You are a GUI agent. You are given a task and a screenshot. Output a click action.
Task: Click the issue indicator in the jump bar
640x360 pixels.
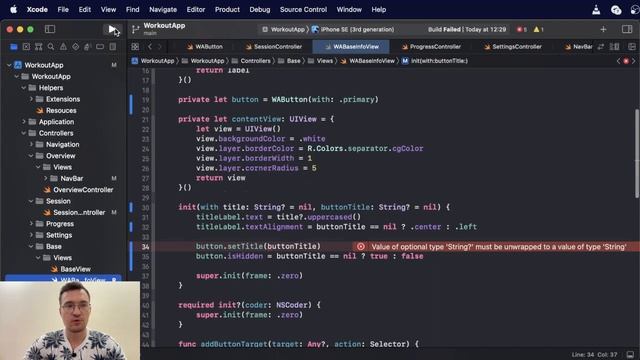coord(626,61)
